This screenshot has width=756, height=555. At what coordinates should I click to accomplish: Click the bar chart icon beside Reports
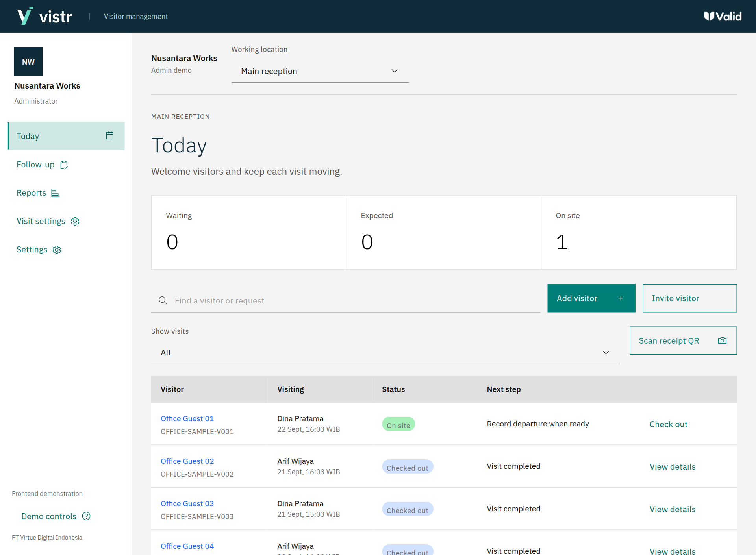coord(56,193)
